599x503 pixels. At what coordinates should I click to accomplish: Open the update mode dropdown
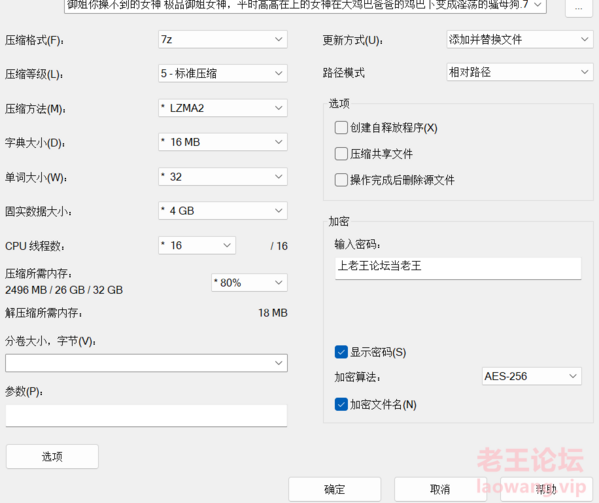click(520, 39)
